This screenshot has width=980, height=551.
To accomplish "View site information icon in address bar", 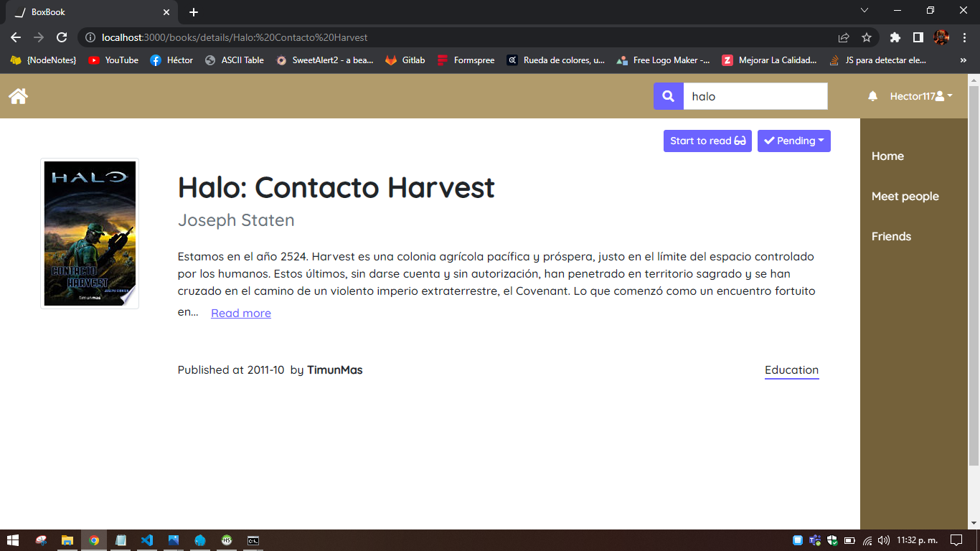I will (90, 37).
